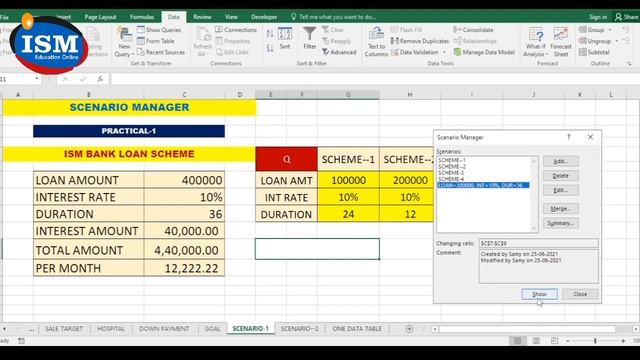Click Add button in Scenario Manager
640x360 pixels.
point(560,161)
